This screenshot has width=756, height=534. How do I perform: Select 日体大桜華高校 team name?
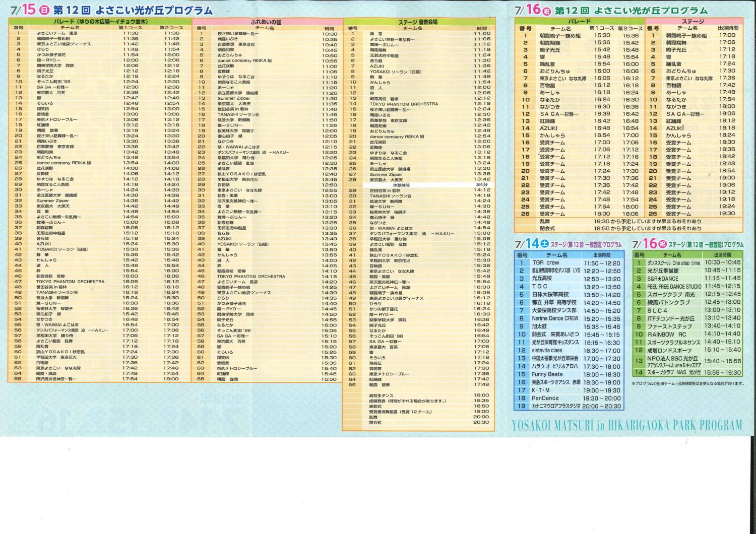550,294
